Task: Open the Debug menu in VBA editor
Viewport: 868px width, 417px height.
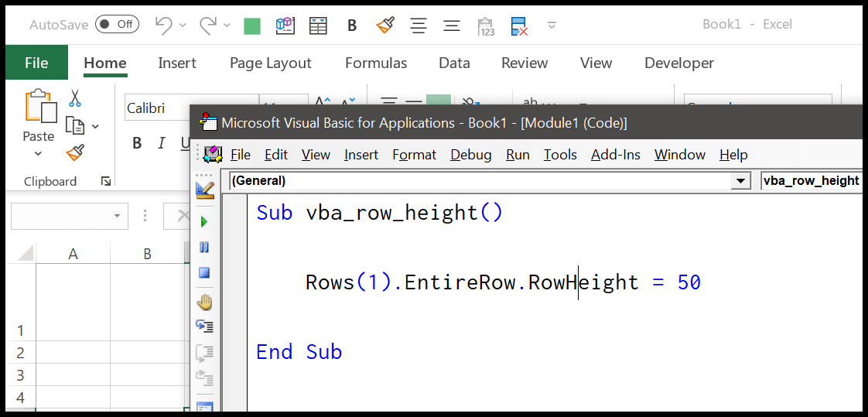Action: click(470, 155)
